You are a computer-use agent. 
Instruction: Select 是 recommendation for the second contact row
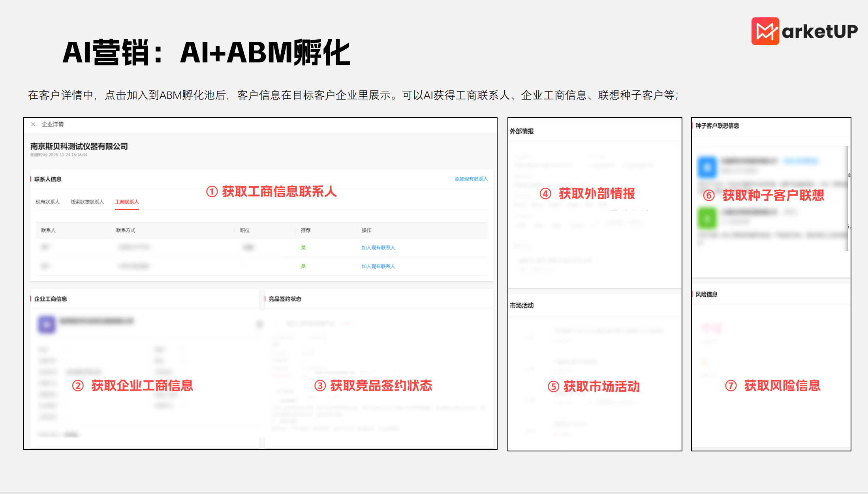point(303,266)
